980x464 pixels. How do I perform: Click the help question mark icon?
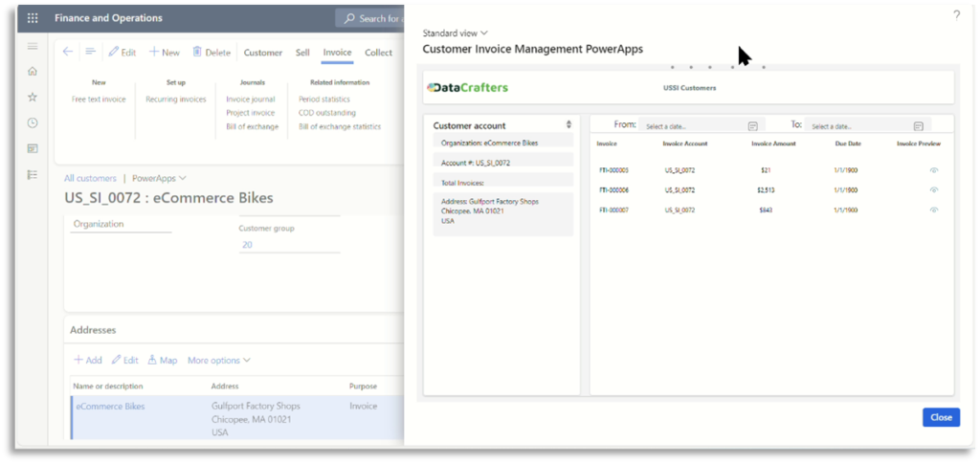click(956, 15)
